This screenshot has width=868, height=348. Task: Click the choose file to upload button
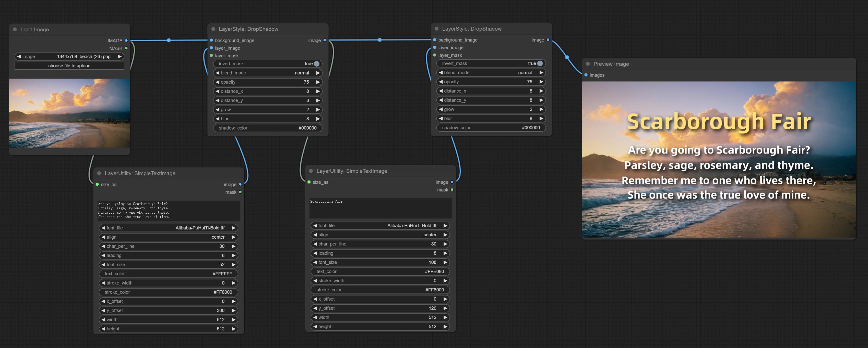click(69, 66)
